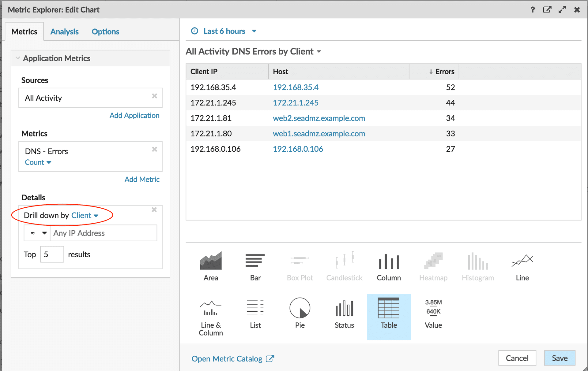The image size is (588, 371).
Task: Collapse the Application Metrics section
Action: 18,58
